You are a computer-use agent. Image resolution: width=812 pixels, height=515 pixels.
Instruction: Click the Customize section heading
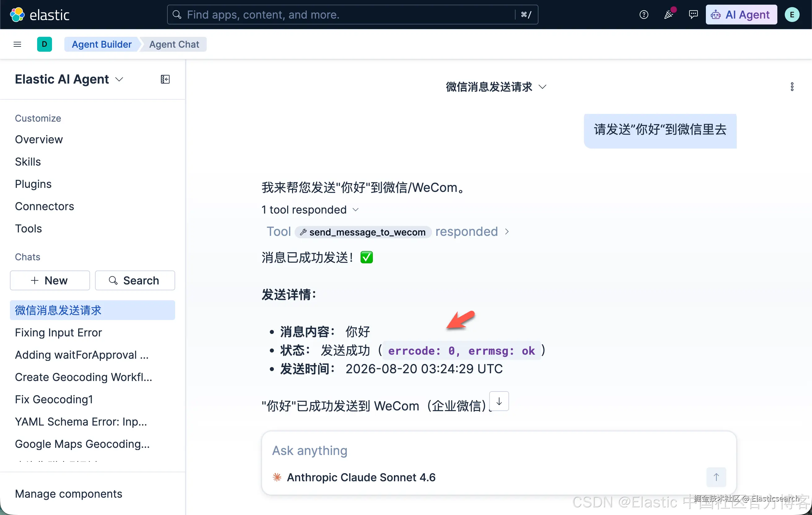point(38,118)
